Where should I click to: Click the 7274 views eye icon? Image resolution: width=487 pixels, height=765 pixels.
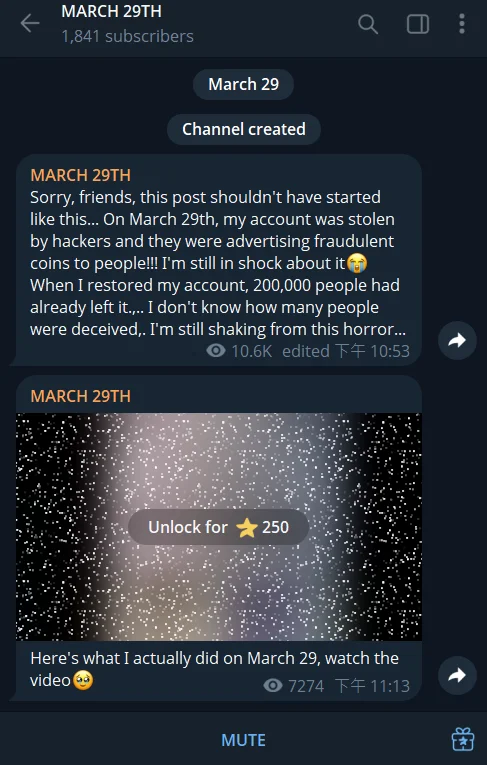click(x=273, y=685)
